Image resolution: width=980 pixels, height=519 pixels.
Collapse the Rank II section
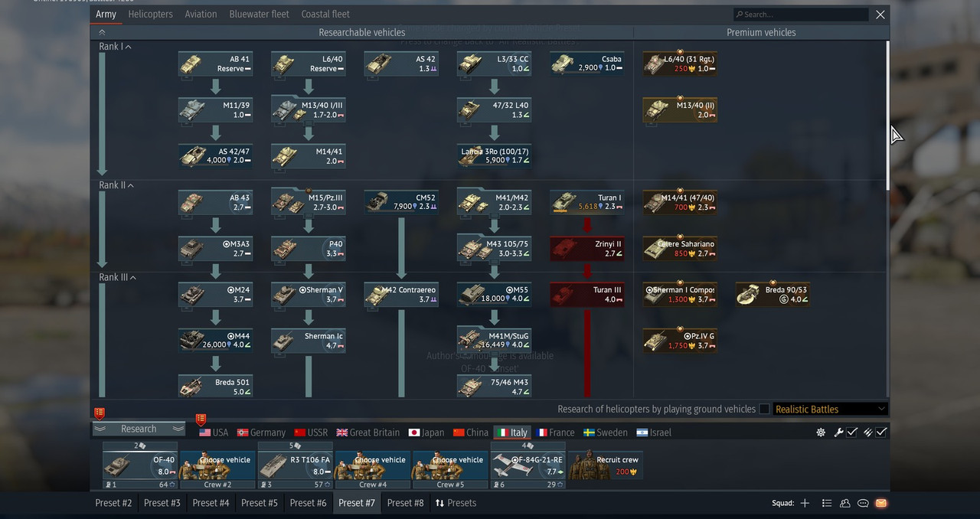click(116, 185)
